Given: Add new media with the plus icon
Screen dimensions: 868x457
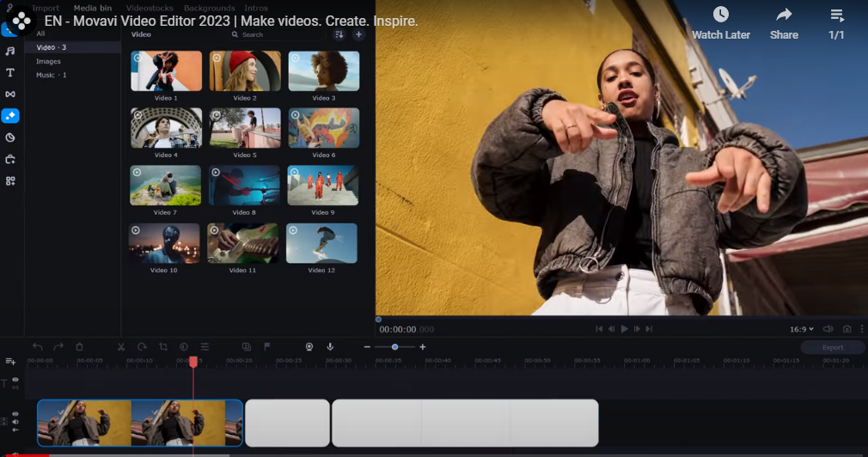Looking at the screenshot, I should coord(358,34).
